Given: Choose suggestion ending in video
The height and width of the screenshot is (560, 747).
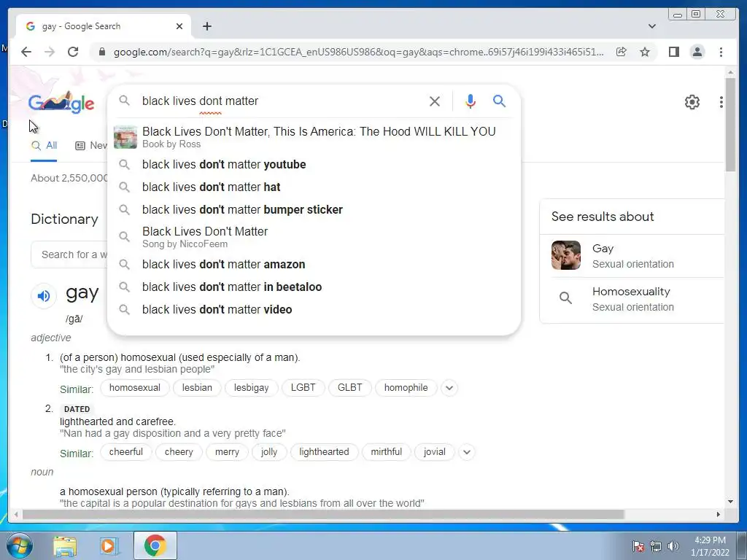Looking at the screenshot, I should click(x=314, y=309).
